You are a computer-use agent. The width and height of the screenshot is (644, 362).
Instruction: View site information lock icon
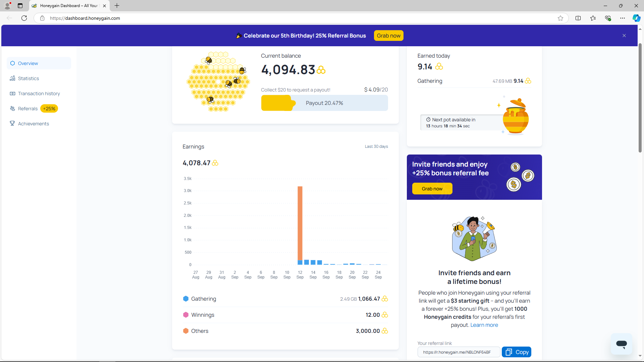[42, 18]
